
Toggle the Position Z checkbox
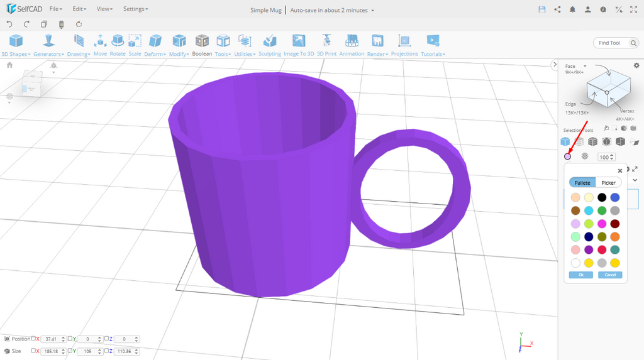pyautogui.click(x=106, y=339)
